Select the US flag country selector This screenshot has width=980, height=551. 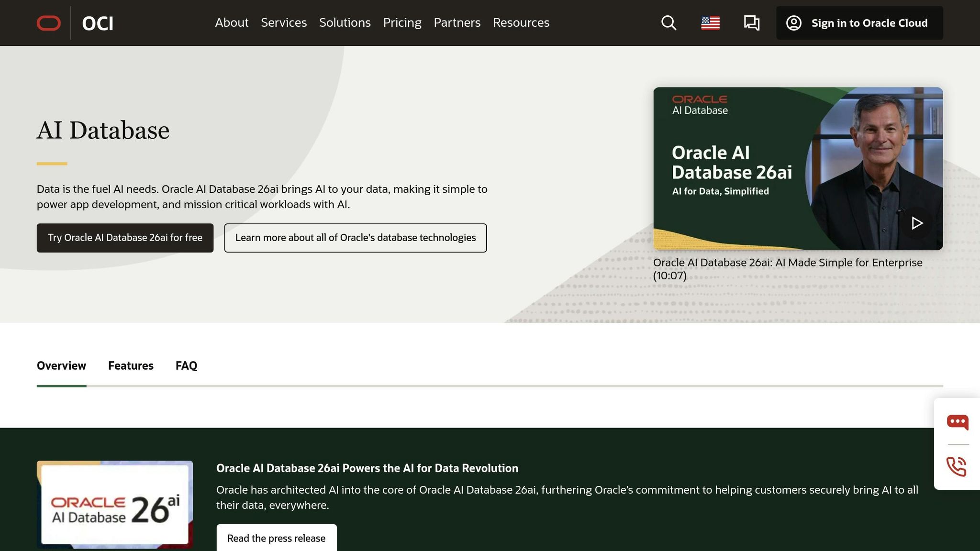pos(711,22)
